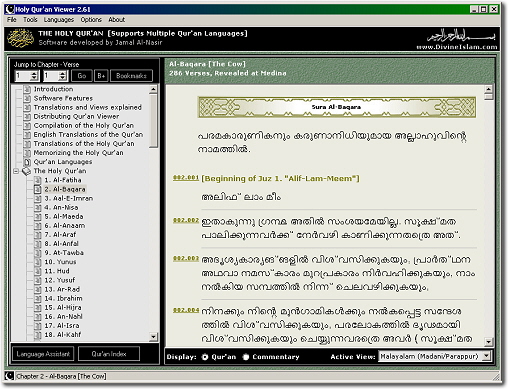Click the 11. Hud chapter icon
The height and width of the screenshot is (389, 509).
pos(38,271)
